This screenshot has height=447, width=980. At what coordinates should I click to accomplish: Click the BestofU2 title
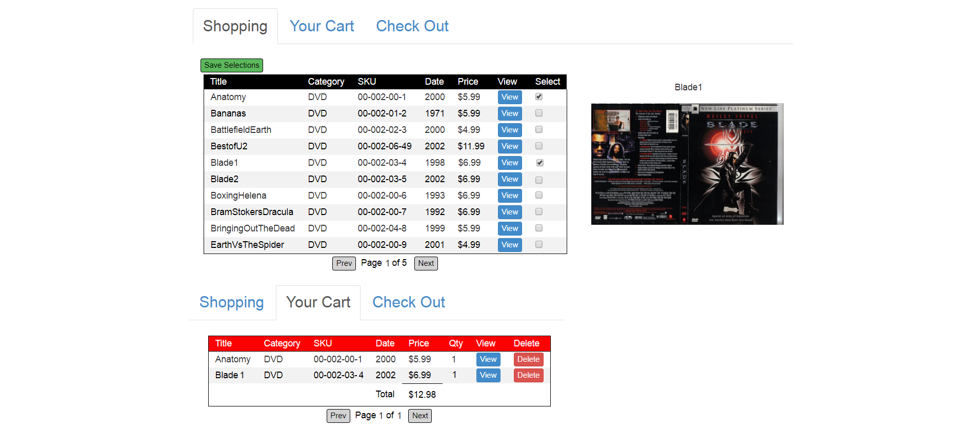coord(229,146)
